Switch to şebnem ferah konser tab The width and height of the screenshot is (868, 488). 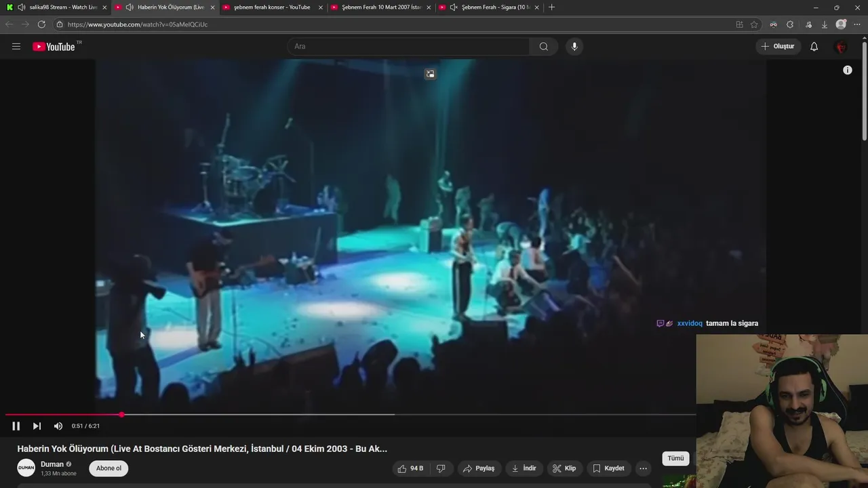click(x=272, y=7)
